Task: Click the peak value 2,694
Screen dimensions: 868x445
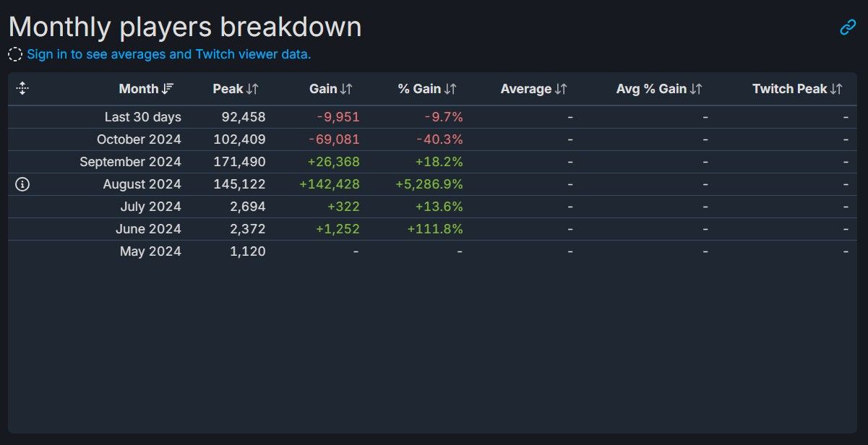Action: [x=246, y=207]
